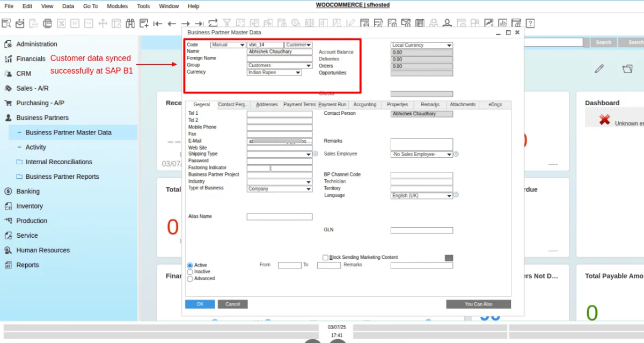Click the refresh icon in the toolbar
The height and width of the screenshot is (343, 644).
212,23
